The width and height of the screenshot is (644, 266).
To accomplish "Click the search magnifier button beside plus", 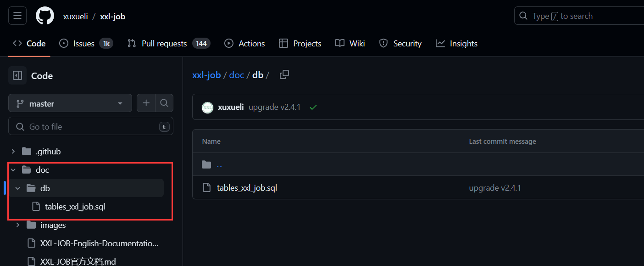I will pos(164,103).
